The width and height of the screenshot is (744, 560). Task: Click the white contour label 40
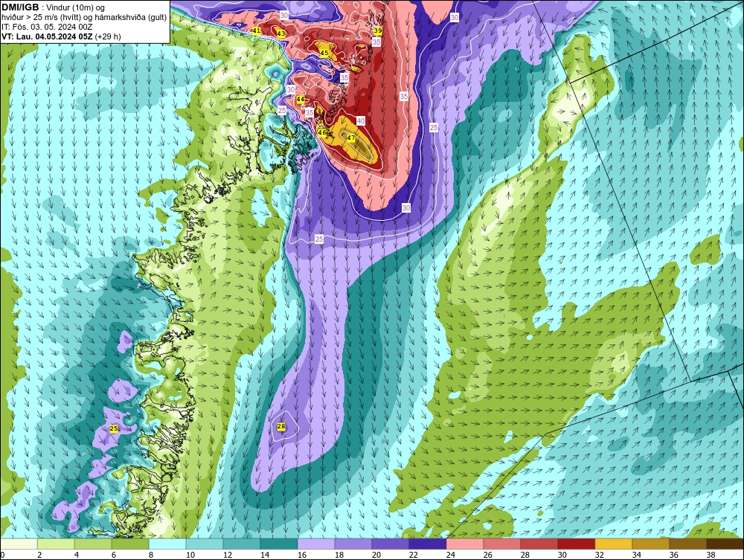pyautogui.click(x=361, y=121)
